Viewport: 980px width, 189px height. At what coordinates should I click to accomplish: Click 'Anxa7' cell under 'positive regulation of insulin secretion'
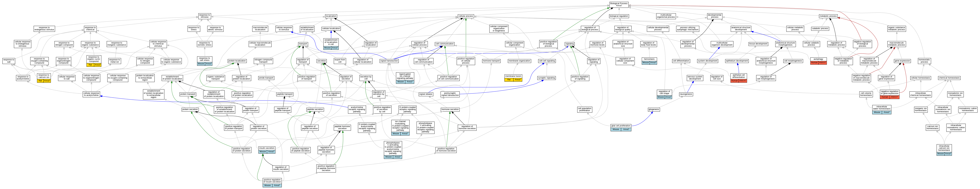click(x=277, y=186)
